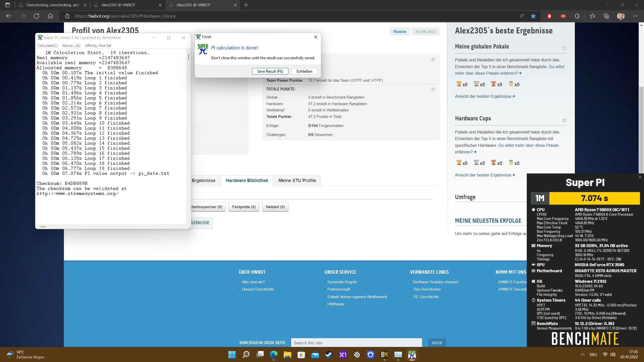The width and height of the screenshot is (644, 362).
Task: Close the Finish dialog with X
Action: coord(316,37)
